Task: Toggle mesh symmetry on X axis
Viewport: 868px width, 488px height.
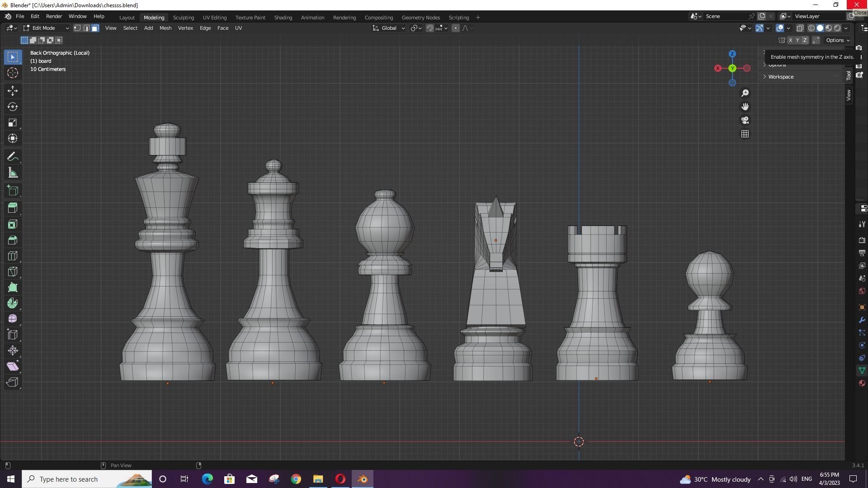Action: [790, 40]
